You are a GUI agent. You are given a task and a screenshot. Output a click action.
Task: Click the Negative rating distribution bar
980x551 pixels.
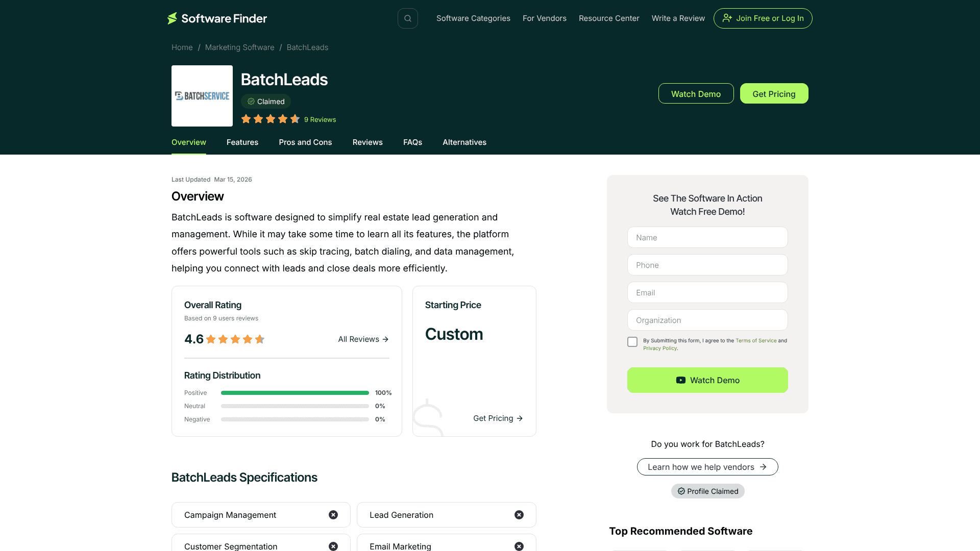(295, 419)
